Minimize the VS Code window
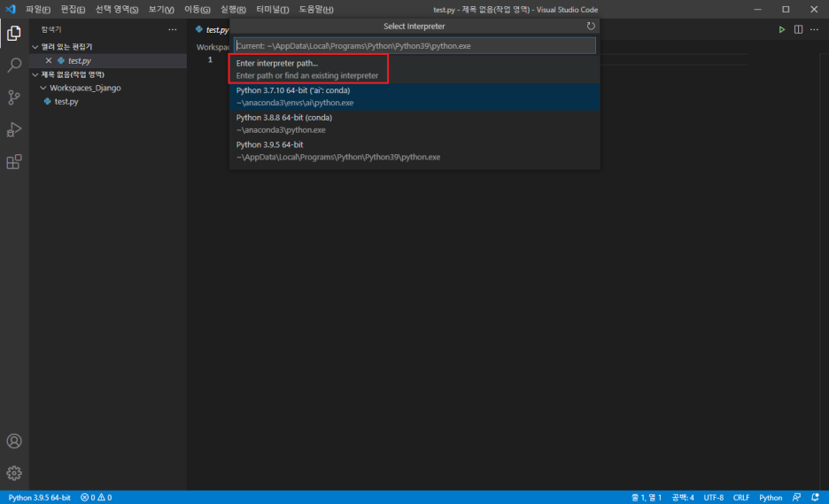This screenshot has height=504, width=829. coord(757,10)
